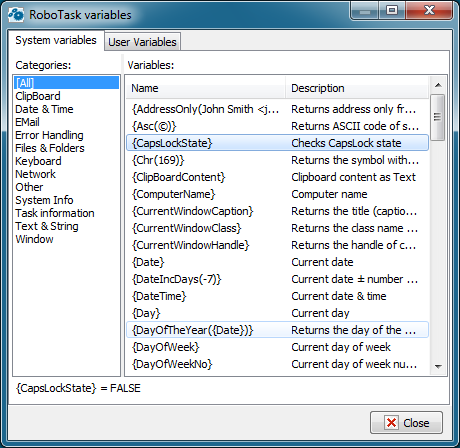Choose the {Chr(169)} variable

(277, 160)
